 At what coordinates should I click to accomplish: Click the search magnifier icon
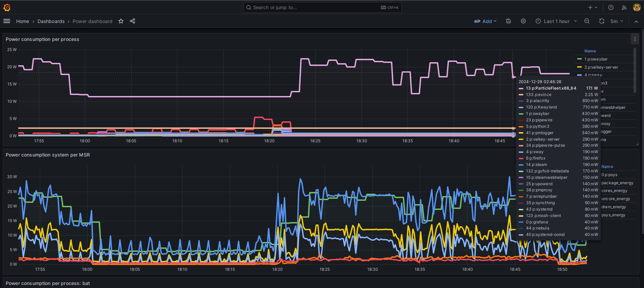pos(249,7)
